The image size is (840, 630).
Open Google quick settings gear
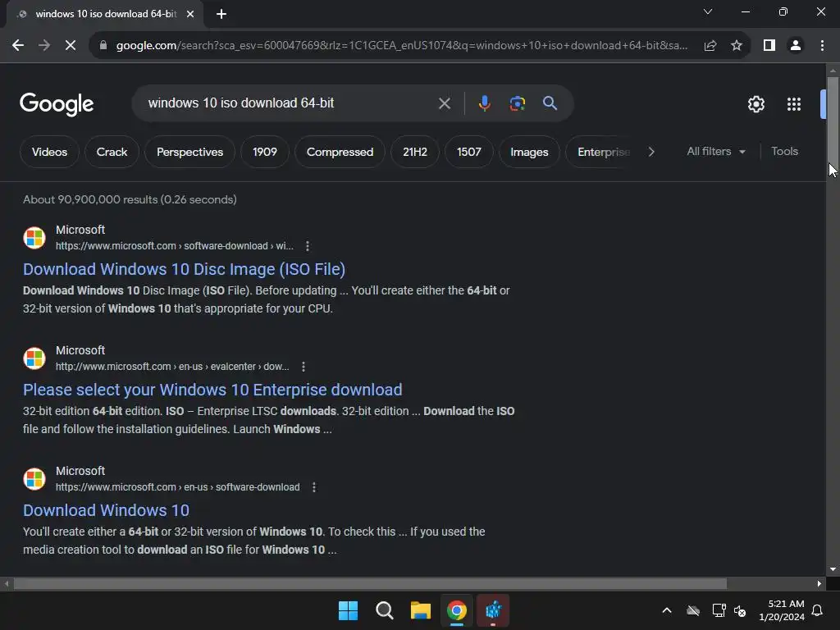(x=756, y=104)
